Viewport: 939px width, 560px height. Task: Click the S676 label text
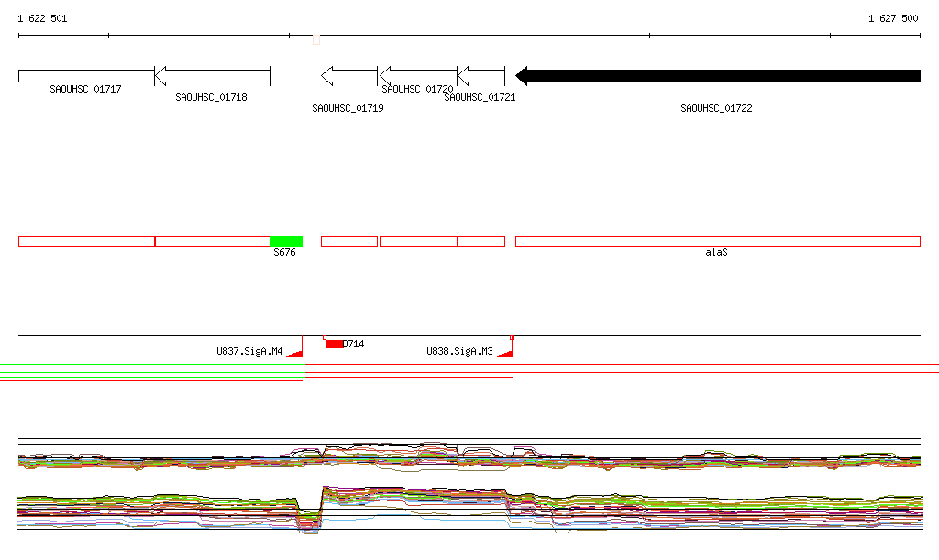(x=284, y=252)
